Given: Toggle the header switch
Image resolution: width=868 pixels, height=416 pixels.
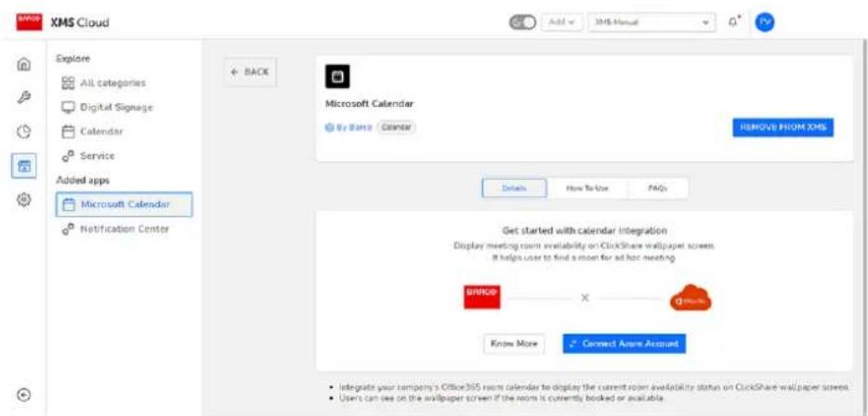Looking at the screenshot, I should 523,22.
